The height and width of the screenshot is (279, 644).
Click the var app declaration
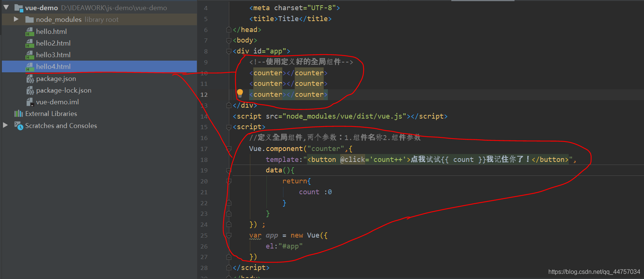pyautogui.click(x=288, y=235)
